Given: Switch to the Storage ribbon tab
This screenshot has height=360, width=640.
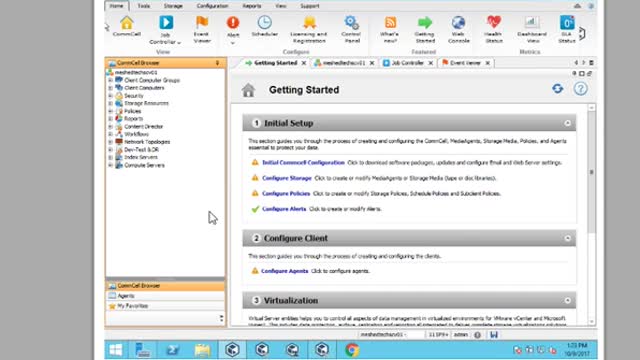Looking at the screenshot, I should coord(173,6).
